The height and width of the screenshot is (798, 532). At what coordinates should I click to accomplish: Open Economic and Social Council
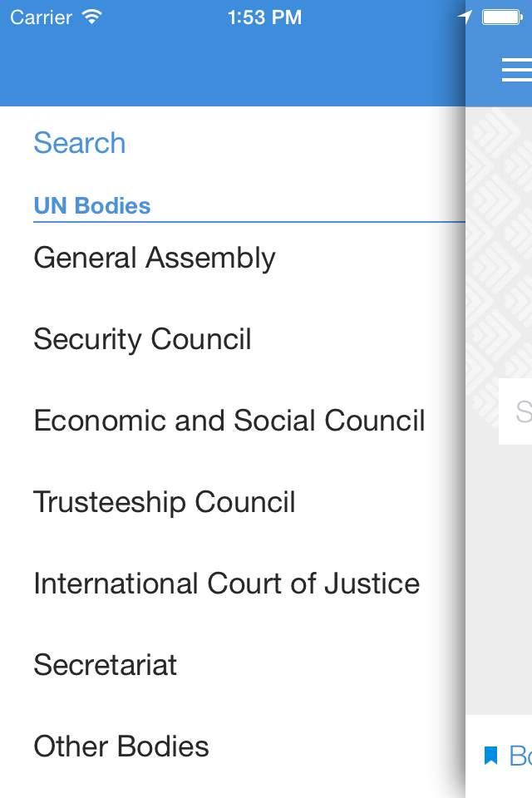point(229,421)
